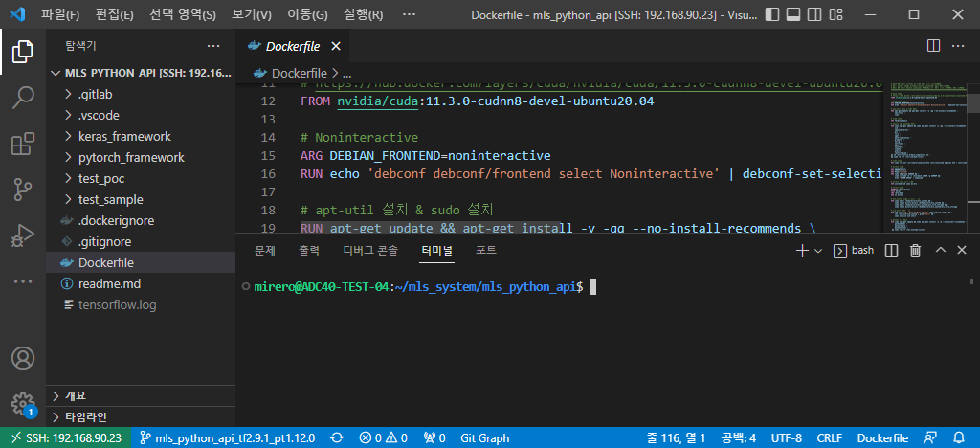Create a new terminal with plus icon
This screenshot has width=980, height=448.
point(801,251)
